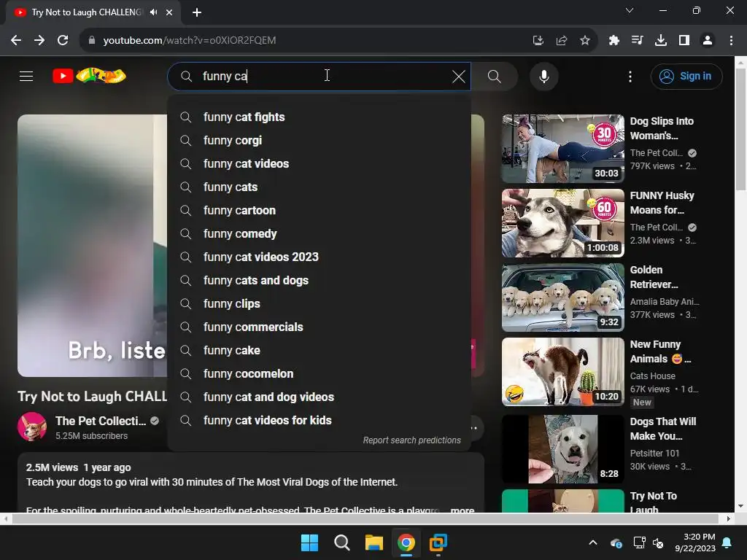
Task: Go forward with browser forward arrow
Action: [x=39, y=41]
